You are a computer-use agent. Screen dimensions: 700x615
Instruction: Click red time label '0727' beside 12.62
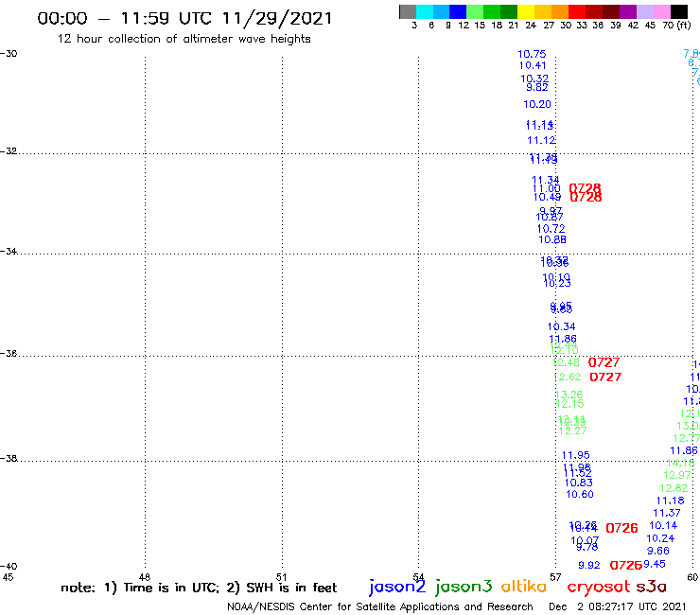click(x=605, y=377)
